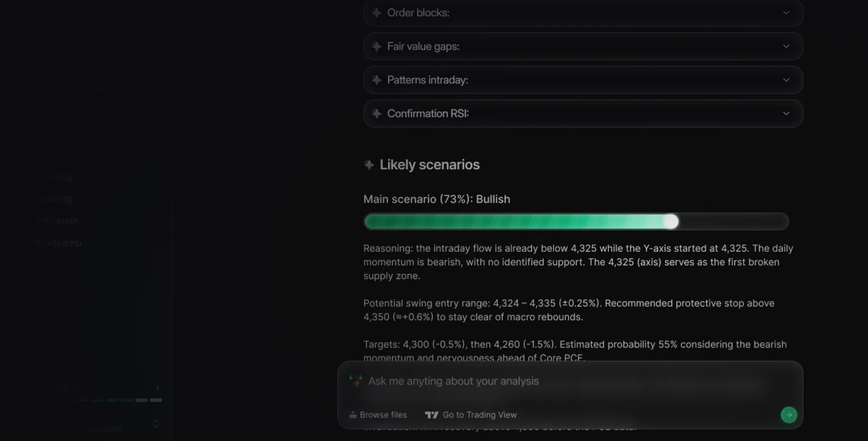The image size is (868, 441).
Task: Click the sparkle icon beside Order blocks
Action: click(x=377, y=13)
